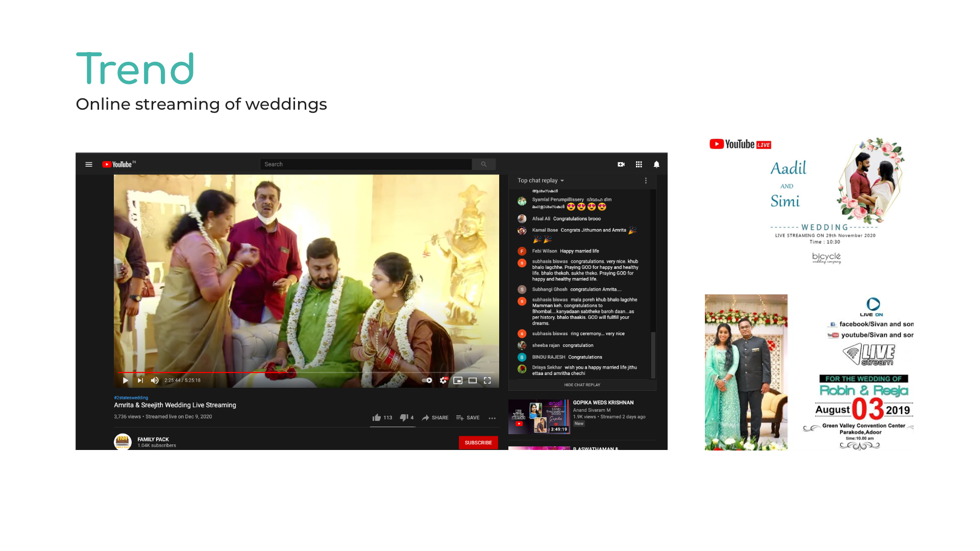Open Gopika Weds Krishnan video thumbnail
This screenshot has width=980, height=551.
(x=538, y=417)
